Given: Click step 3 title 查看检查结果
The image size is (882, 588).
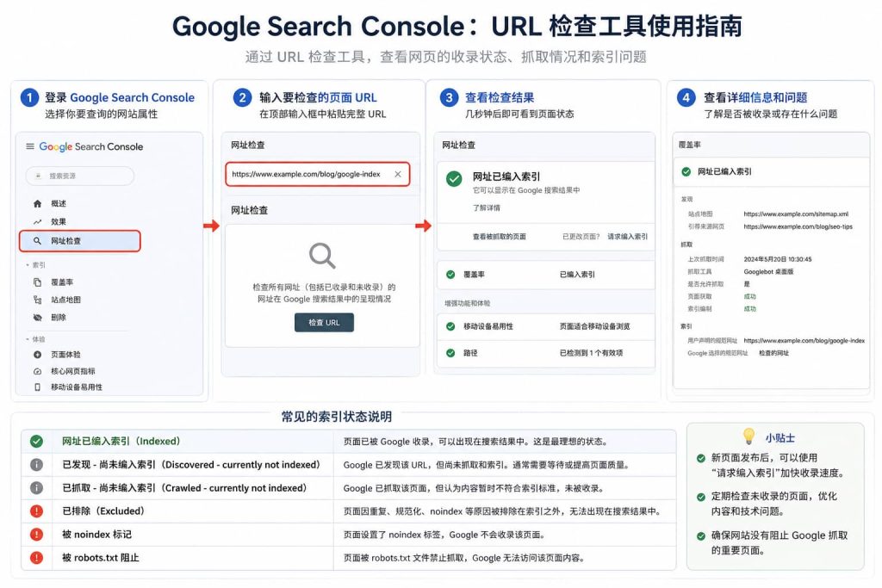Looking at the screenshot, I should pos(500,98).
